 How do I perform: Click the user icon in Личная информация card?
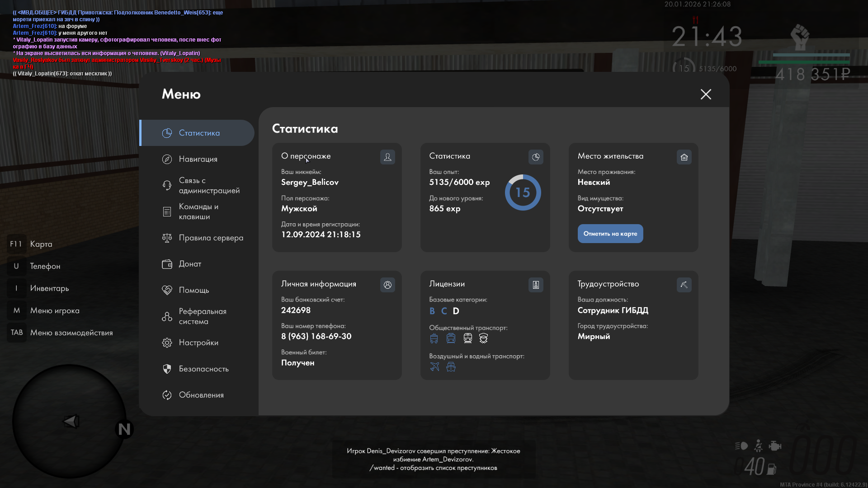click(387, 285)
